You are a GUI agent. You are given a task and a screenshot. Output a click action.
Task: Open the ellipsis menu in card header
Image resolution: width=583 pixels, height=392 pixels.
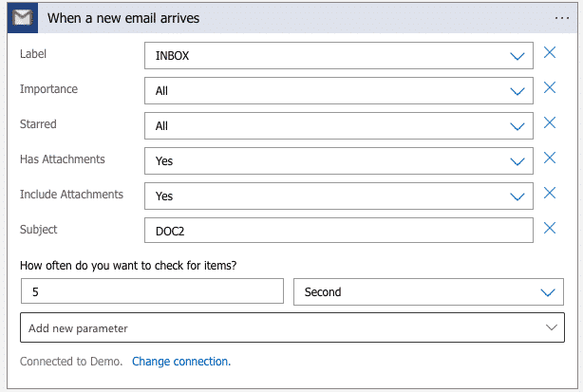click(562, 18)
